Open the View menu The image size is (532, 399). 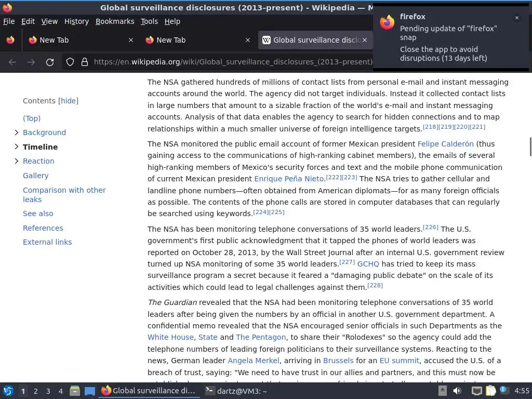49,21
